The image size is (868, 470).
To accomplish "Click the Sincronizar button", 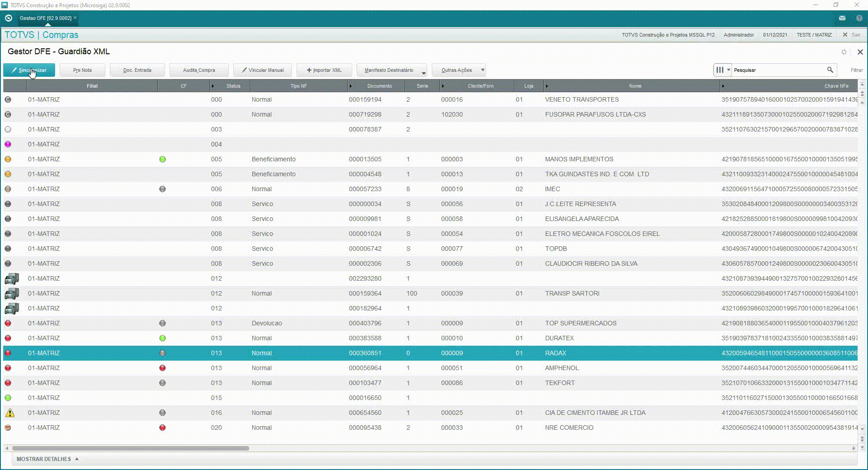I will click(29, 70).
